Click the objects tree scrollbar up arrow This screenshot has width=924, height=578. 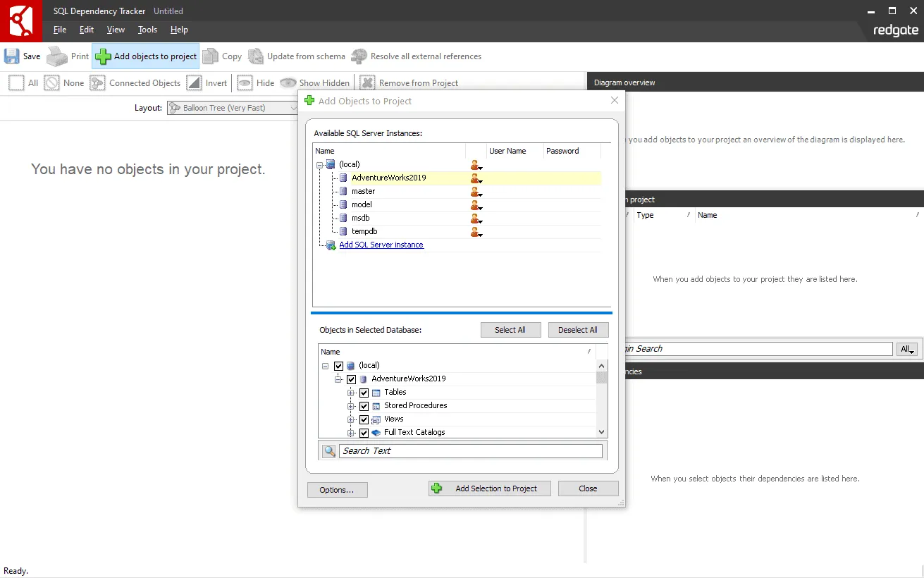pos(601,366)
